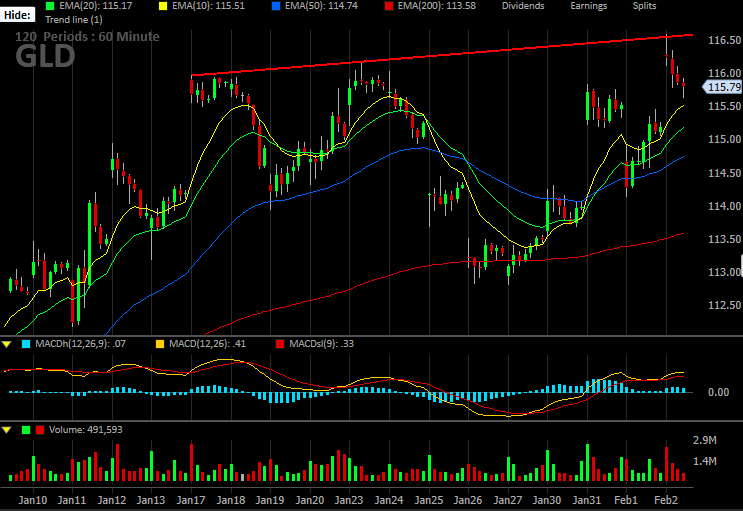Click the Jan23 date axis label

[x=349, y=500]
